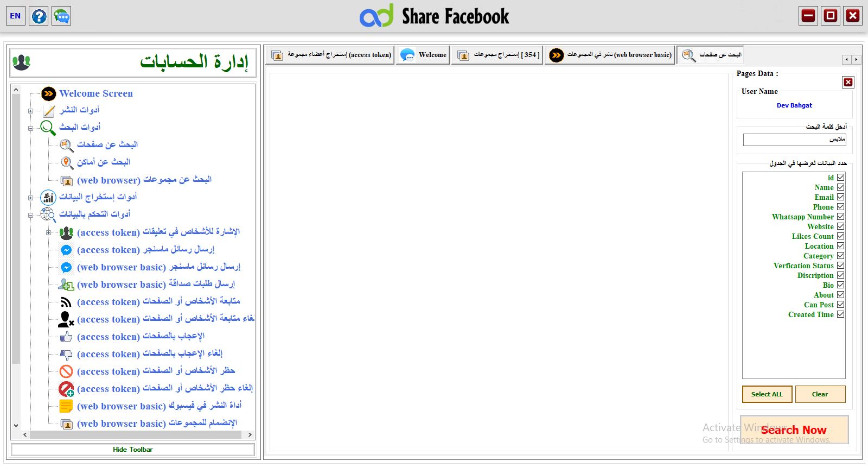Toggle the Whatsapp Number checkbox
Image resolution: width=868 pixels, height=467 pixels.
pyautogui.click(x=840, y=217)
